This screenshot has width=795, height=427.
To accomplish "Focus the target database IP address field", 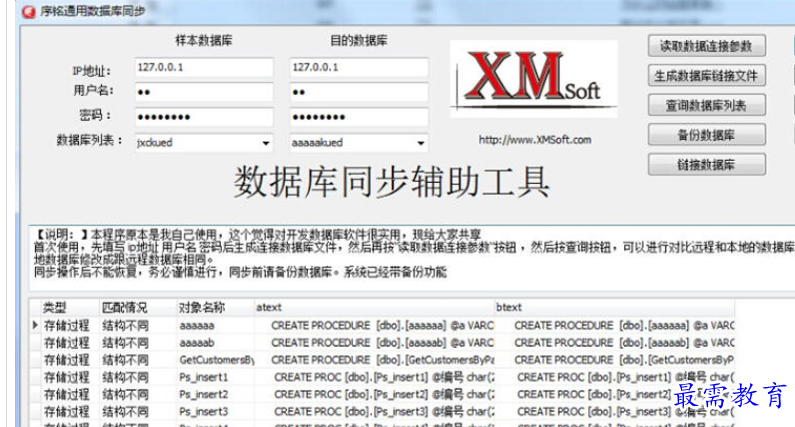I will pos(359,67).
